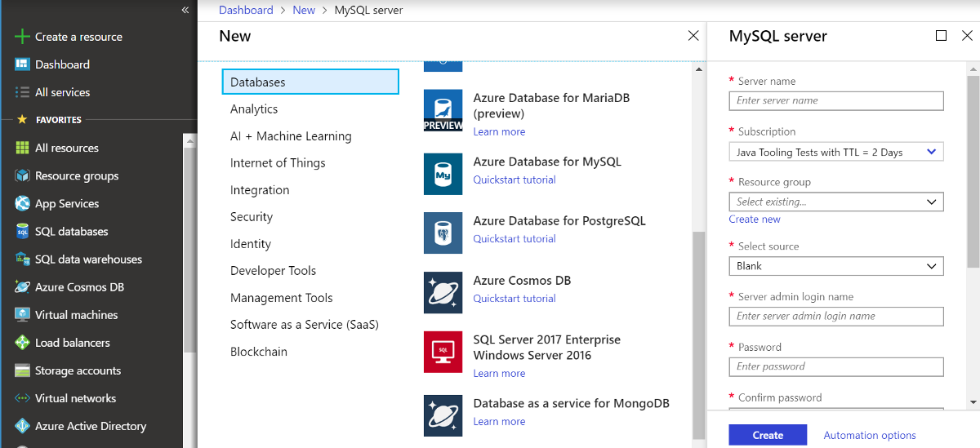Click the Create button
Image resolution: width=980 pixels, height=448 pixels.
point(768,435)
